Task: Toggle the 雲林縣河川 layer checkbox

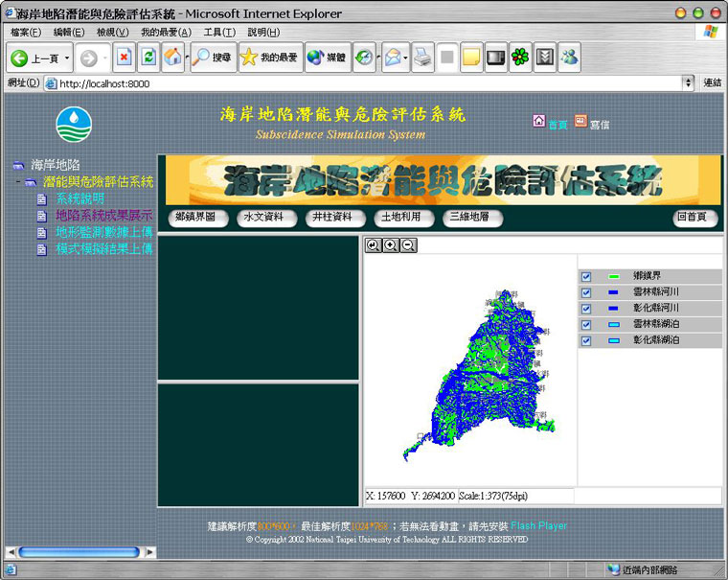Action: click(586, 293)
